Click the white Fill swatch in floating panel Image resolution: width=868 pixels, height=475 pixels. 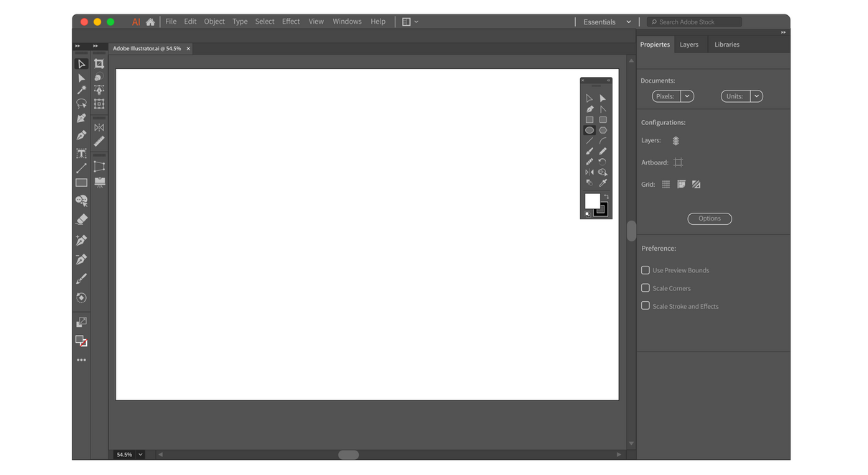592,201
